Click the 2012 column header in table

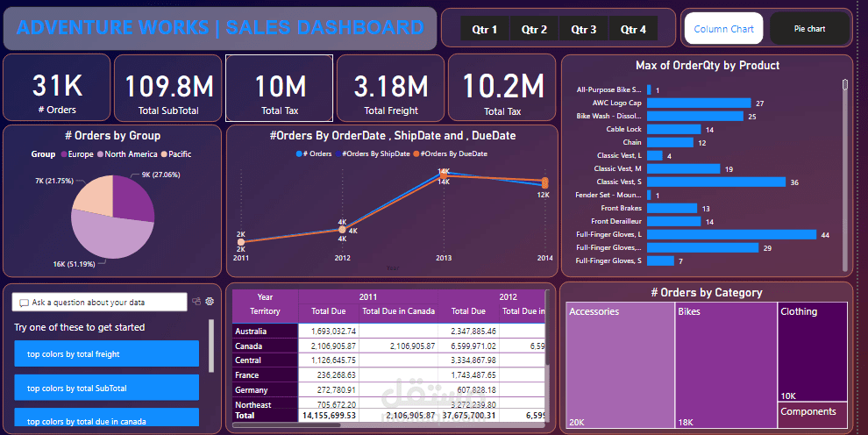[508, 296]
